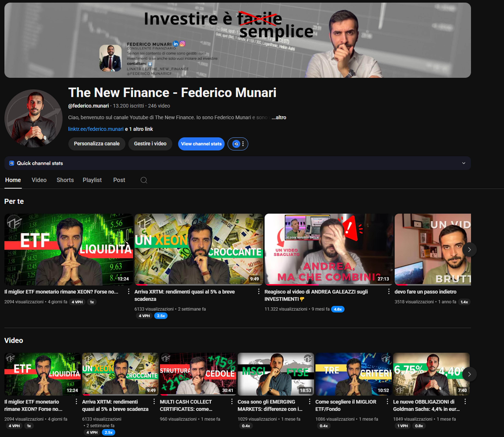Show next videos in the Per te carousel

click(x=469, y=250)
